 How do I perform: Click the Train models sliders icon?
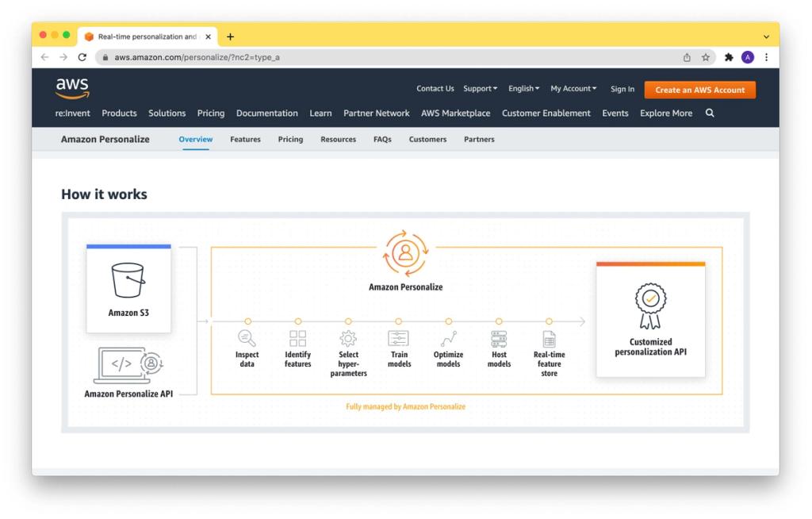tap(399, 339)
